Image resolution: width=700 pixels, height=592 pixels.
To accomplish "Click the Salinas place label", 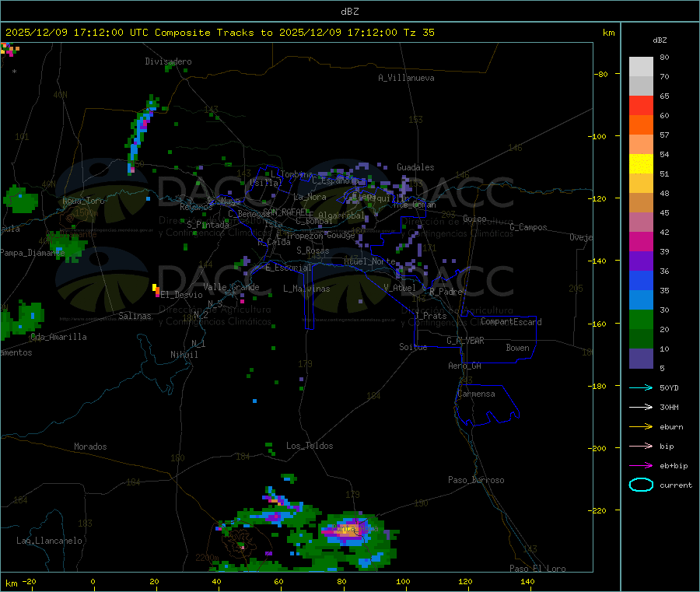I will tap(135, 316).
